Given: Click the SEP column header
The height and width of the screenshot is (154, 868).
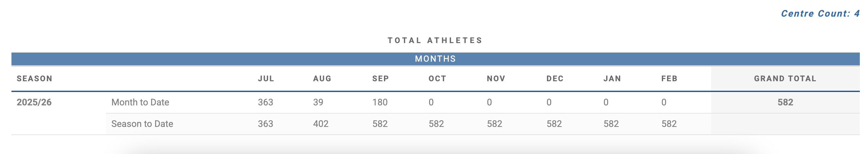Looking at the screenshot, I should click(x=381, y=79).
